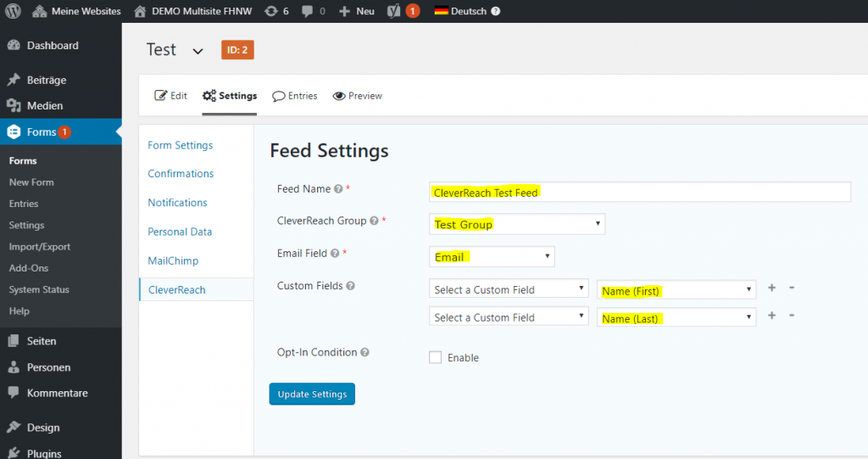Switch to the Entries tab
This screenshot has width=868, height=459.
294,96
